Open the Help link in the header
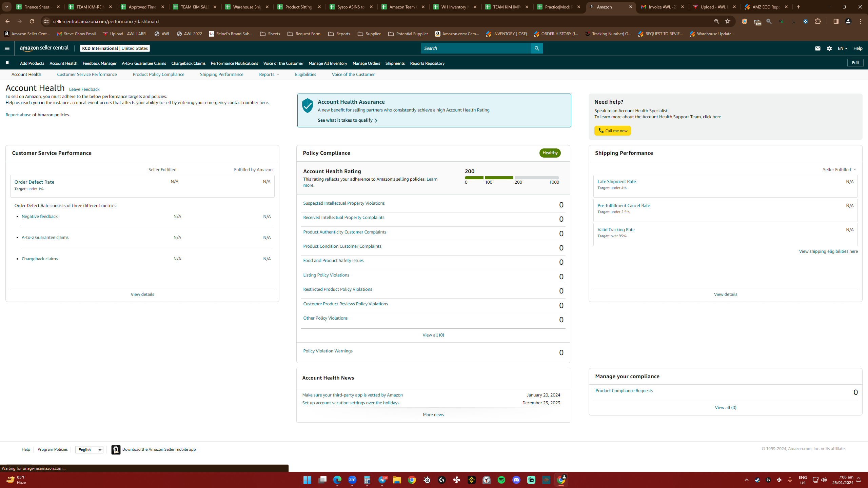 click(x=858, y=48)
